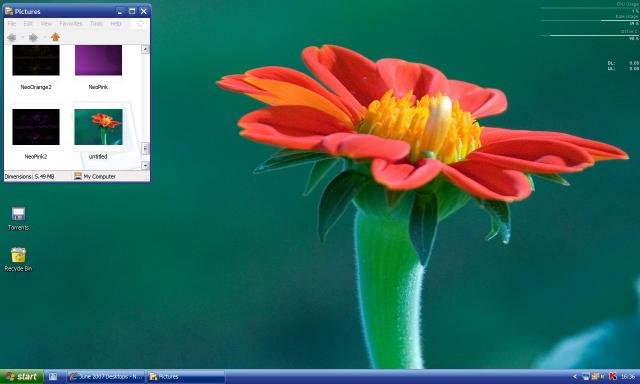The width and height of the screenshot is (640, 384).
Task: Select the NeoPink2 thumbnail
Action: 36,127
